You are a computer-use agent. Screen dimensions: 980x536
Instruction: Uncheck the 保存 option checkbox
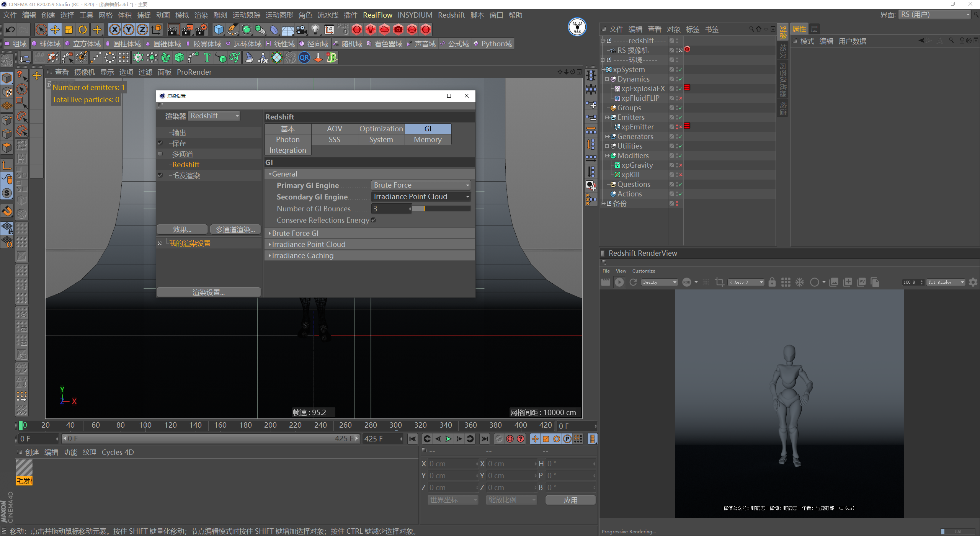pos(160,143)
